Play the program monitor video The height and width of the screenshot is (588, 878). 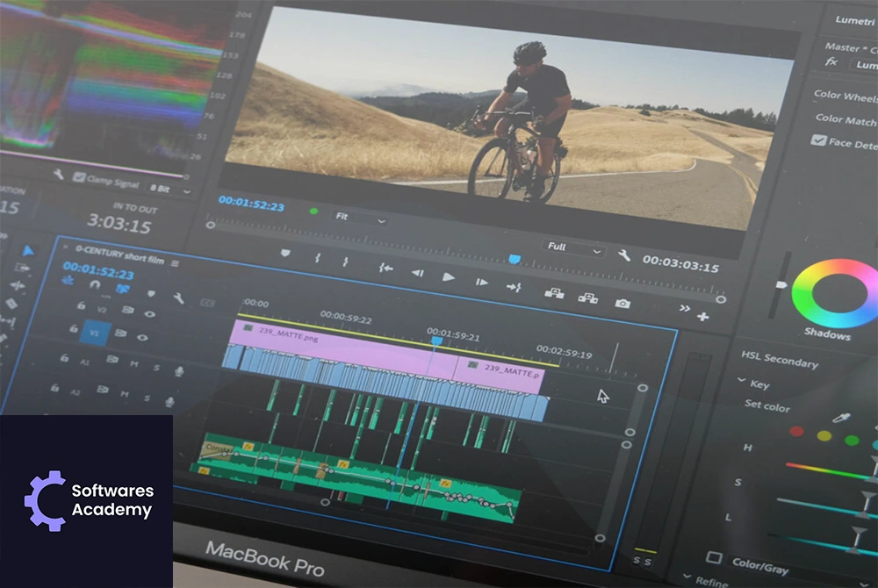pyautogui.click(x=449, y=277)
